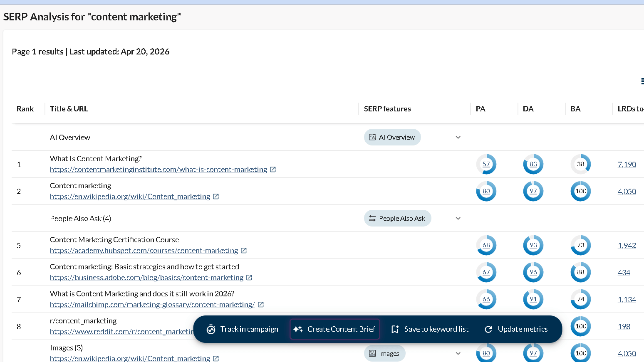Click the bookmark icon beside Save to keyword list
This screenshot has width=644, height=362.
(x=395, y=329)
